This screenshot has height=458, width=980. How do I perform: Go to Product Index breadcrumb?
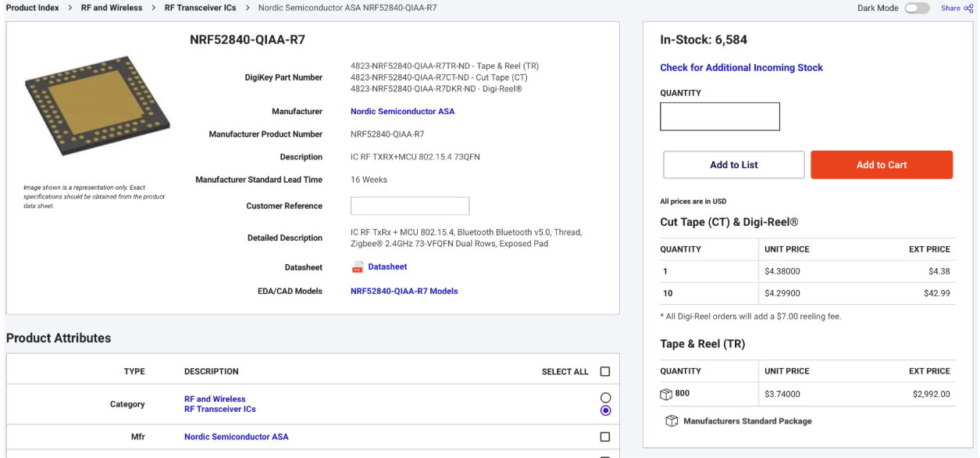pos(33,8)
